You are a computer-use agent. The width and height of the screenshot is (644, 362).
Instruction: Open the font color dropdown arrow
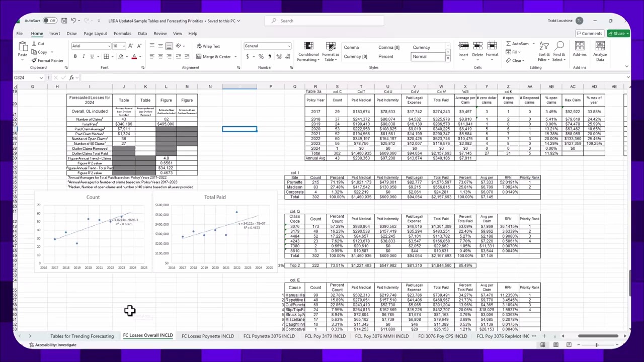coord(139,57)
